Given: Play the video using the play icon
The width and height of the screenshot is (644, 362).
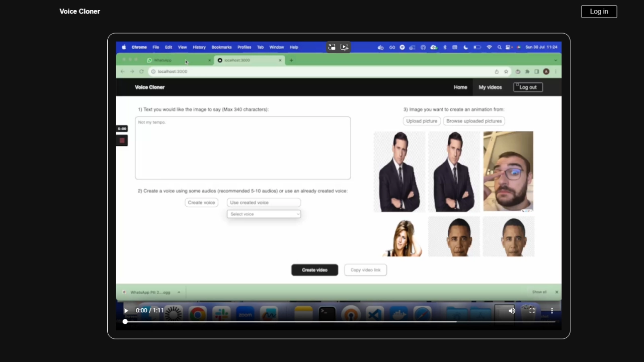Looking at the screenshot, I should coord(126,311).
